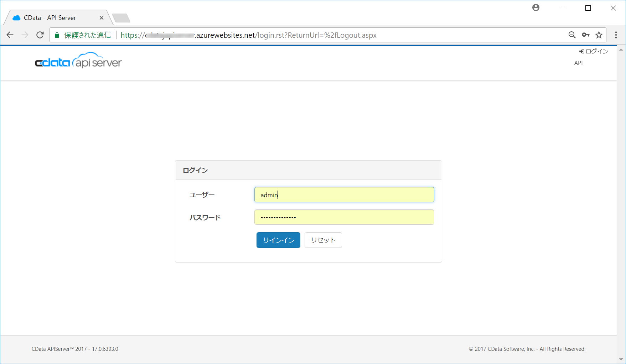Viewport: 626px width, 364px height.
Task: Click the サインイン button
Action: click(278, 240)
